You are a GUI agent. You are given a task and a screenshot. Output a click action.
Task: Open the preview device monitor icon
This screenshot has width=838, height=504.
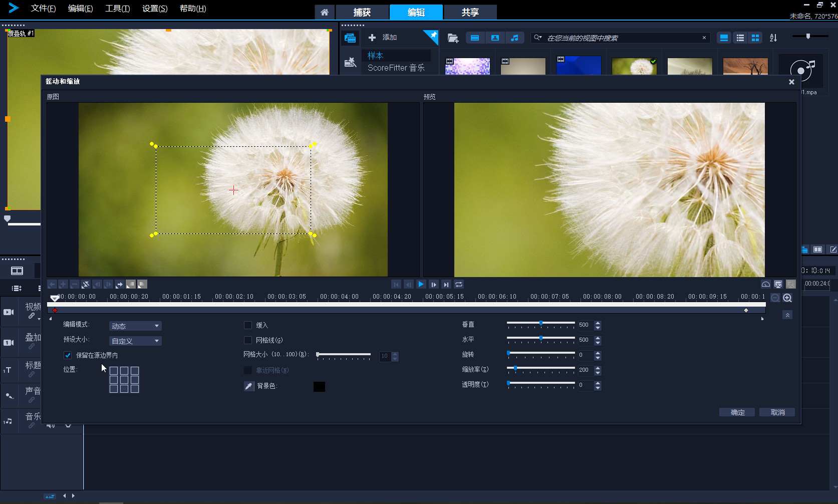pos(778,284)
